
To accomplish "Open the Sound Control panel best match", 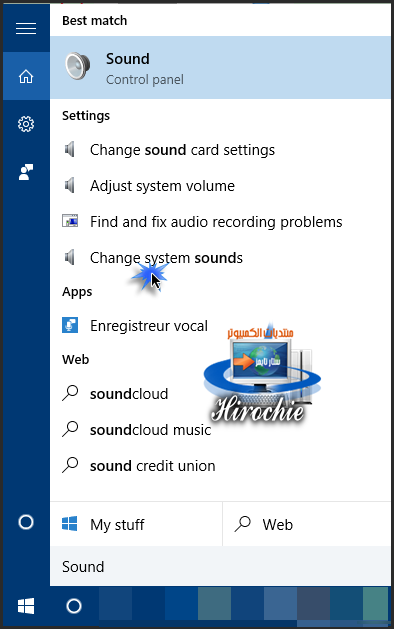I will click(x=220, y=68).
